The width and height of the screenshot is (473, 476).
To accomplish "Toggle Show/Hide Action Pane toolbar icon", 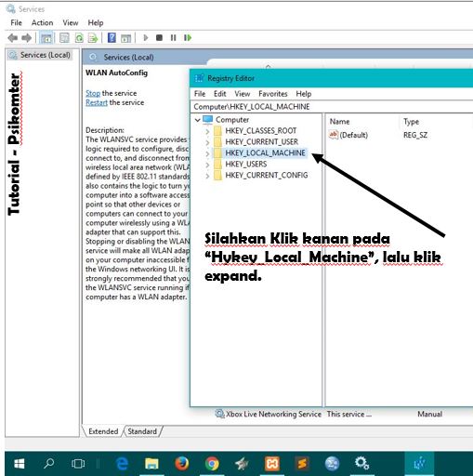I will [x=125, y=38].
